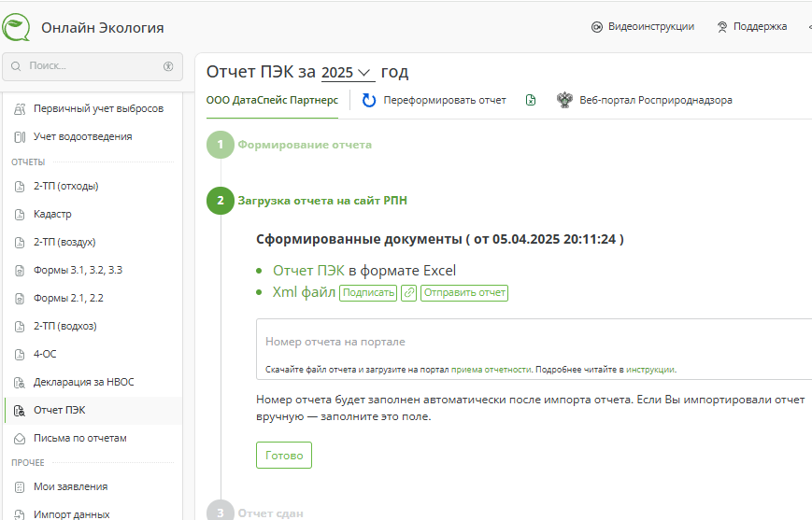Click the Переформировать отчет refresh icon

tap(369, 101)
